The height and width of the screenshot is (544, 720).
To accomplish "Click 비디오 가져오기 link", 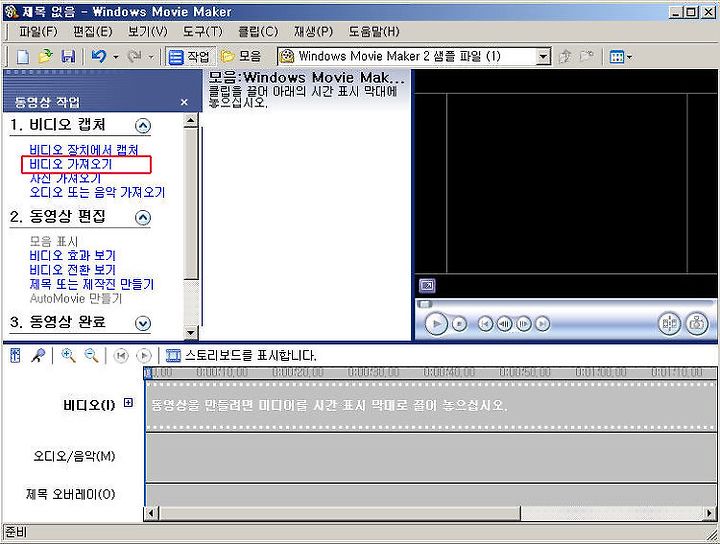I will click(x=70, y=164).
